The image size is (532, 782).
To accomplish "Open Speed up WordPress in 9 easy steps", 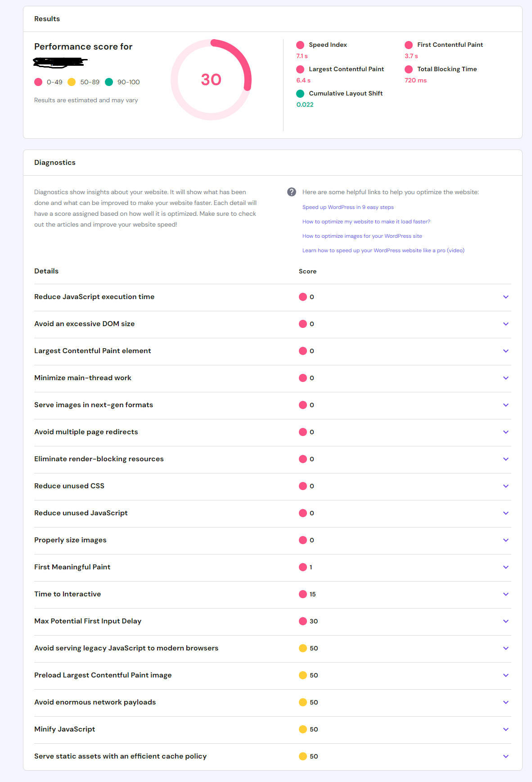I will (x=348, y=207).
